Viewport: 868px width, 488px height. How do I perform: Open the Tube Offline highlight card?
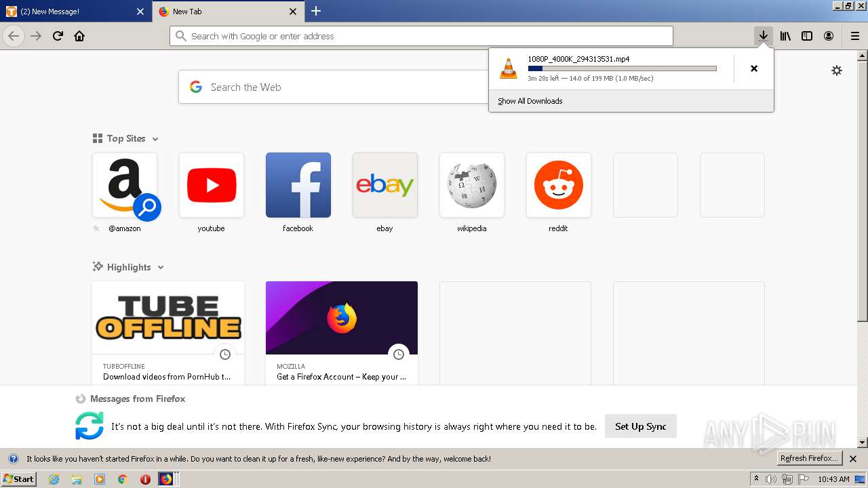[168, 333]
